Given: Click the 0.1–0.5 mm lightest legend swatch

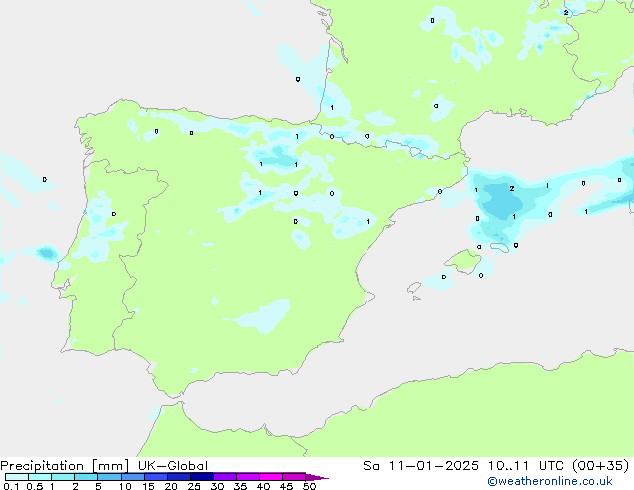Looking at the screenshot, I should coord(17,477).
